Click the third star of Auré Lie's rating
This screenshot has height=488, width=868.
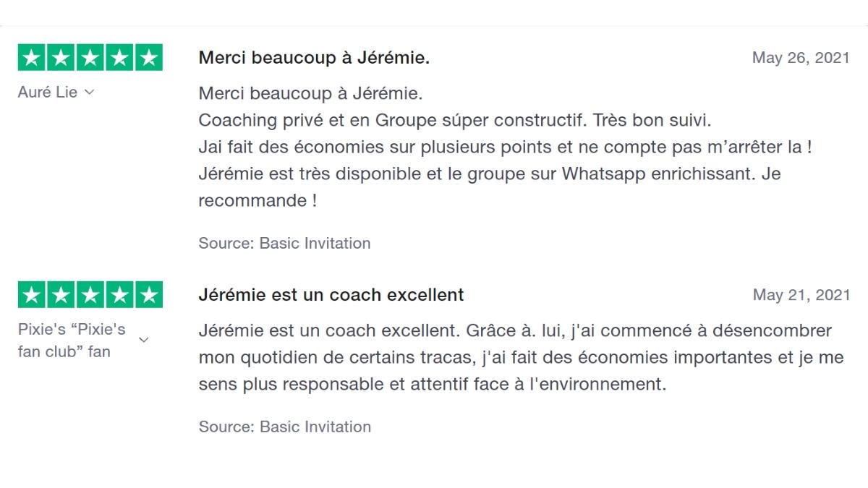(x=90, y=58)
